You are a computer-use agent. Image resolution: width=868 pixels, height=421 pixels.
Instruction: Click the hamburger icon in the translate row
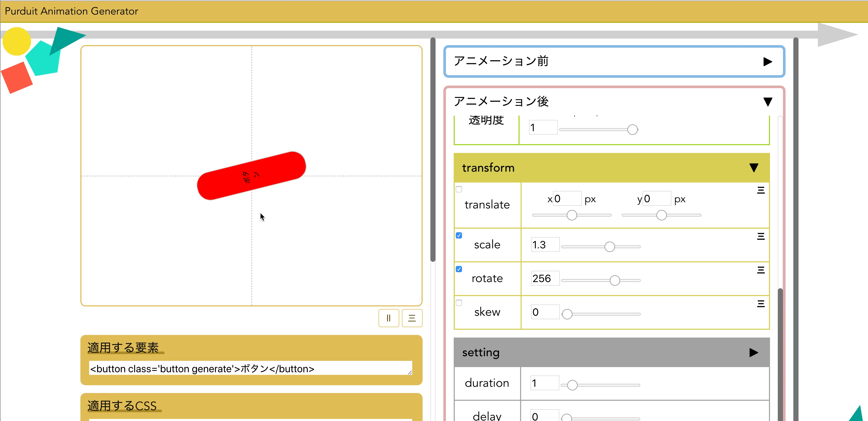point(760,190)
